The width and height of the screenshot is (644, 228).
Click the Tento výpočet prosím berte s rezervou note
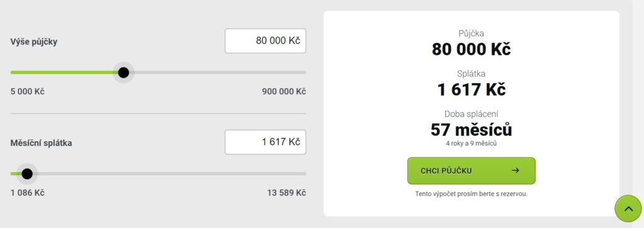471,194
